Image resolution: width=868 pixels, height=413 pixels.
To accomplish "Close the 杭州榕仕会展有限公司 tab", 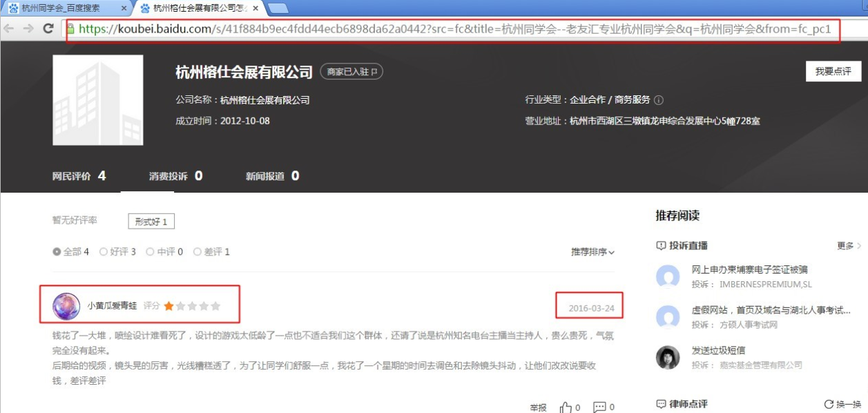I will (x=255, y=8).
